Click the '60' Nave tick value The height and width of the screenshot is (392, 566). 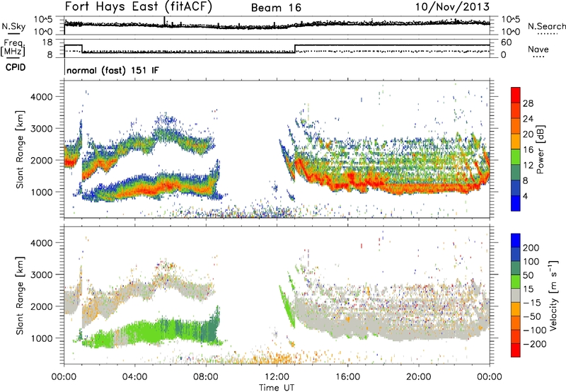click(x=507, y=42)
